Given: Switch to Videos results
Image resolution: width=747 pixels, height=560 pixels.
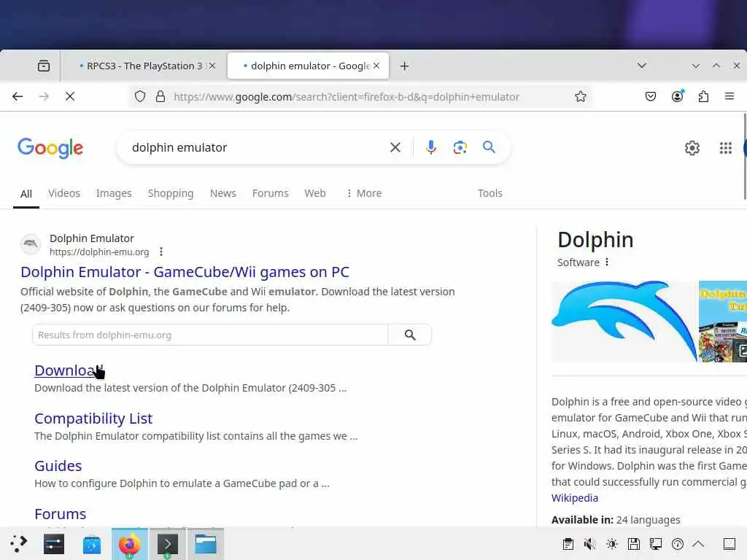Looking at the screenshot, I should coord(64,193).
